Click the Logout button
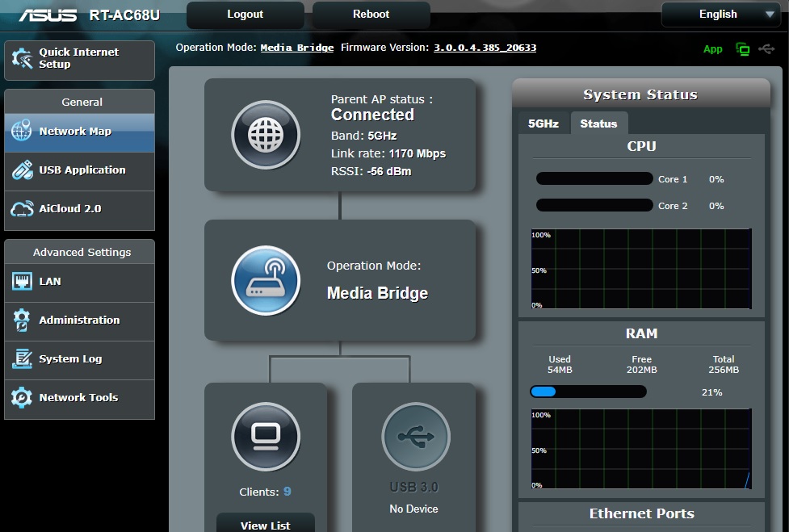The image size is (789, 532). click(245, 15)
